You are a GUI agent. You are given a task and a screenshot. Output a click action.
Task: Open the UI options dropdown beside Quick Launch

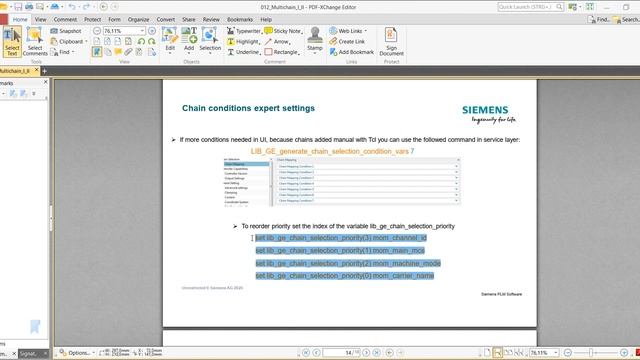click(574, 7)
